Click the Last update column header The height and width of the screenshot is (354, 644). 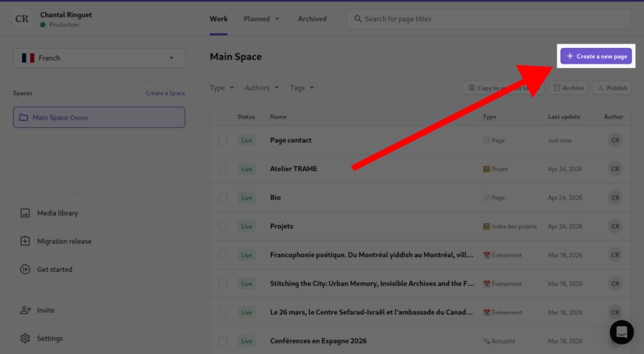coord(564,117)
